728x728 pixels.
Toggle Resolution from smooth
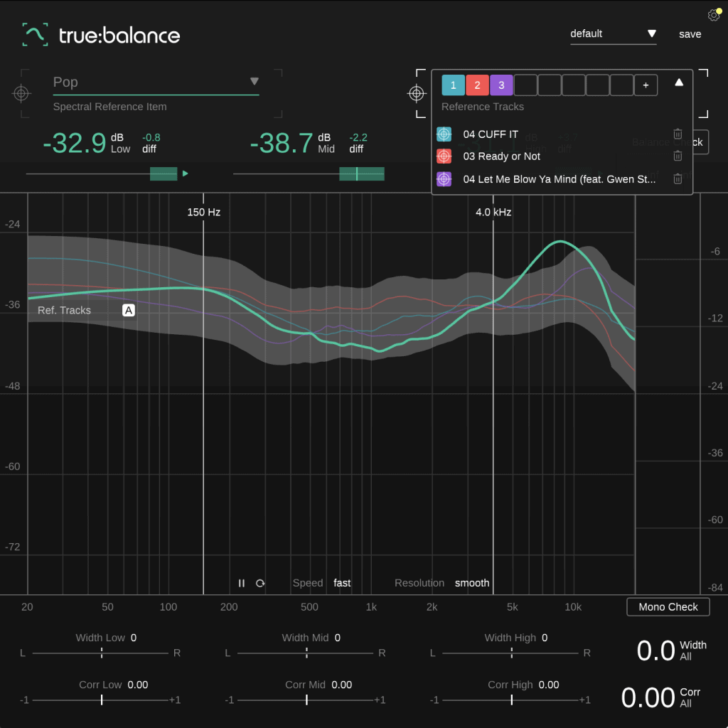[472, 582]
